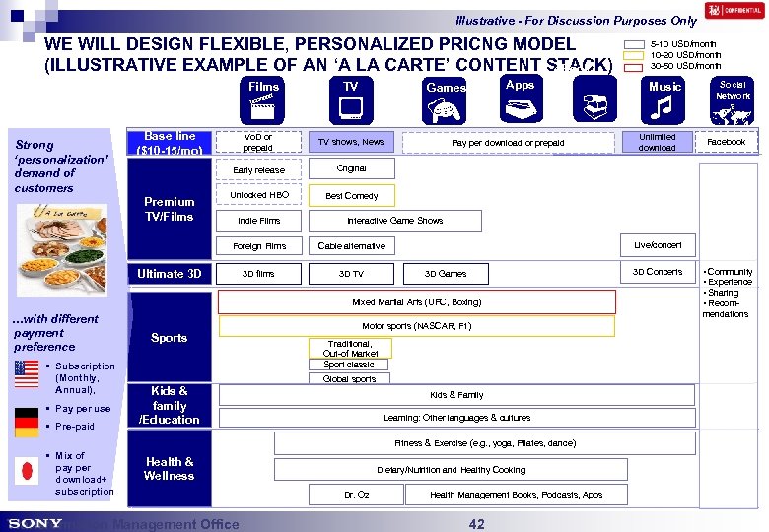Click the a la carte food photo

(x=62, y=250)
